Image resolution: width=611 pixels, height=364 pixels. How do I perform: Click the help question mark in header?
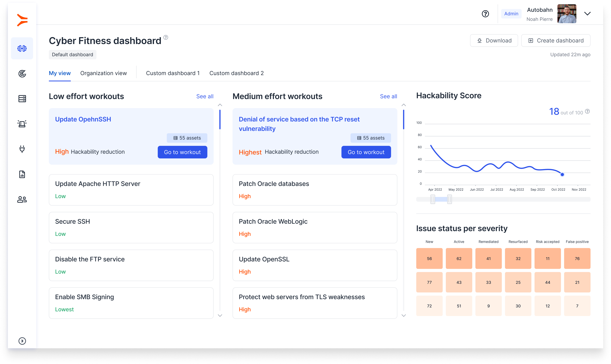[x=485, y=14]
